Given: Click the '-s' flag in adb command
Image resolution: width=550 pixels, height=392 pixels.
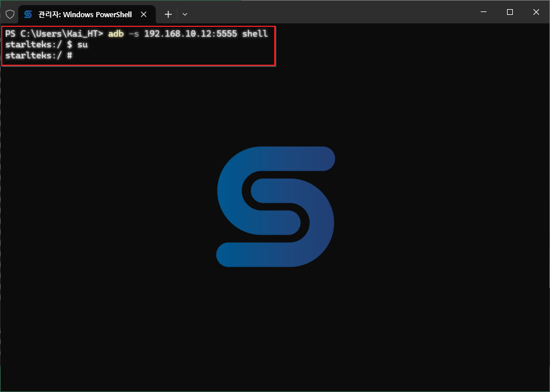Looking at the screenshot, I should pyautogui.click(x=134, y=34).
